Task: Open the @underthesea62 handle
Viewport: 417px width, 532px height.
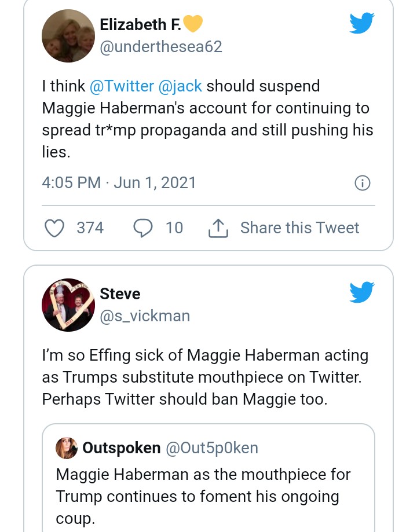Action: pos(161,47)
